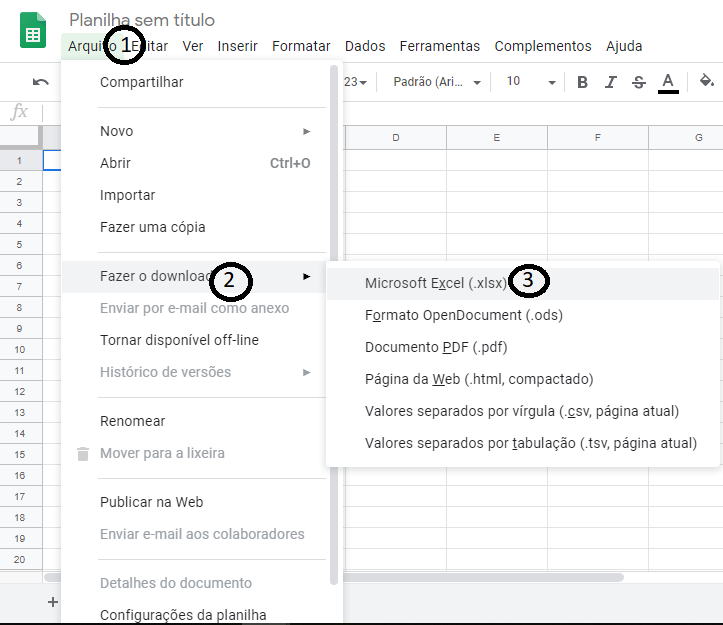Open the font size dropdown

pyautogui.click(x=530, y=82)
